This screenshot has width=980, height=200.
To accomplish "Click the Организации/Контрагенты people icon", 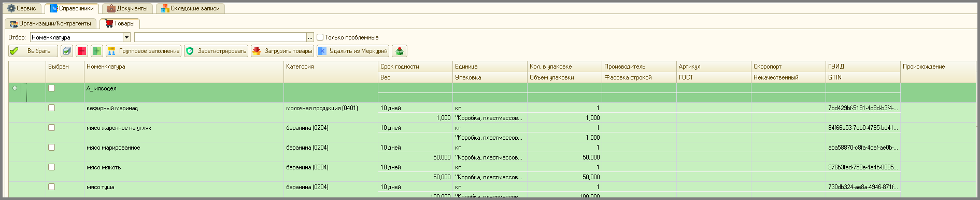I will pyautogui.click(x=14, y=24).
